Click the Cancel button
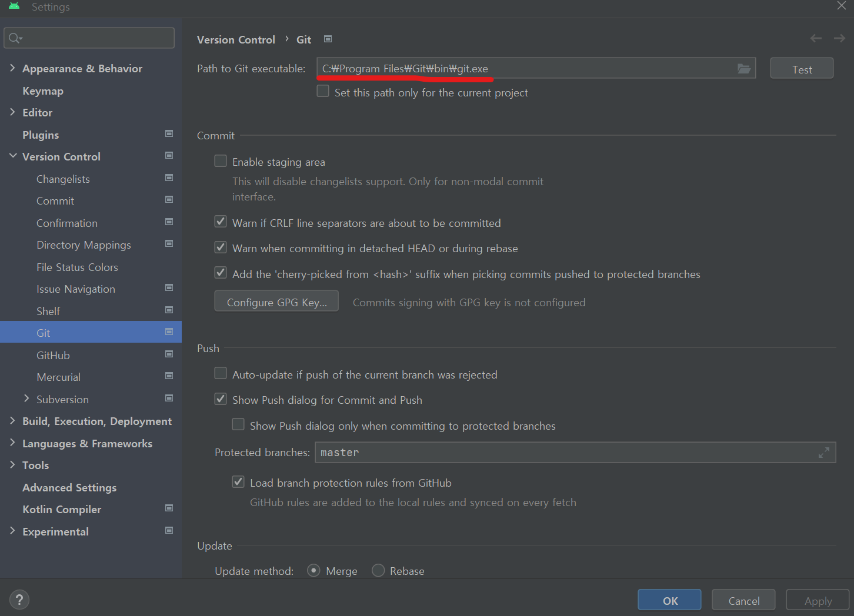This screenshot has height=616, width=854. (x=744, y=601)
